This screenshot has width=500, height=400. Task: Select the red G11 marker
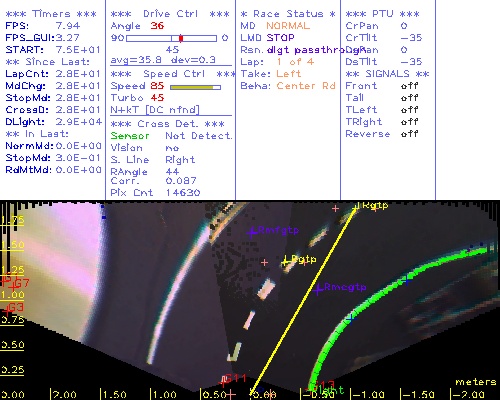pos(223,381)
